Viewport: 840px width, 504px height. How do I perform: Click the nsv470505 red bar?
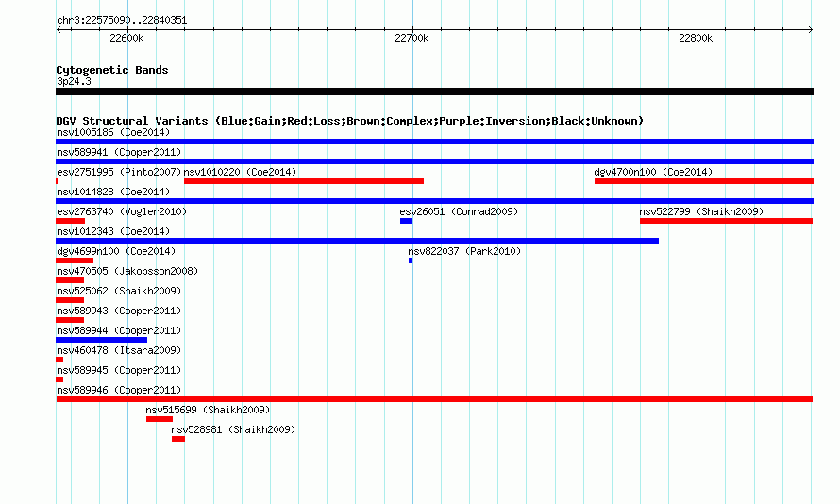(70, 280)
